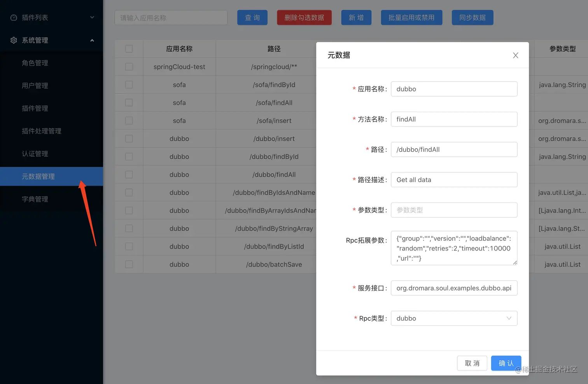Viewport: 588px width, 384px height.
Task: Close the metadata dialog with X
Action: 516,55
